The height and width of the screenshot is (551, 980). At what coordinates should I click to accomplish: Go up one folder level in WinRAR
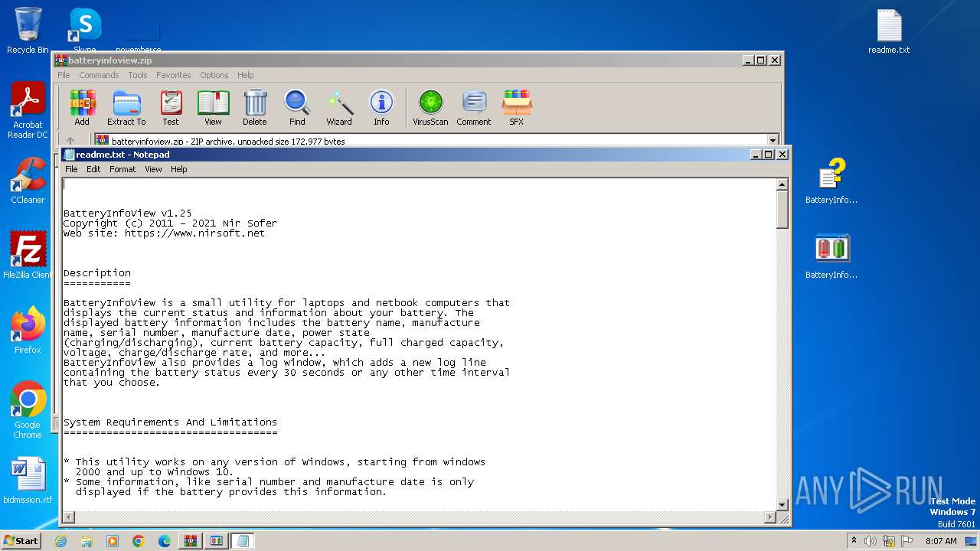click(70, 141)
